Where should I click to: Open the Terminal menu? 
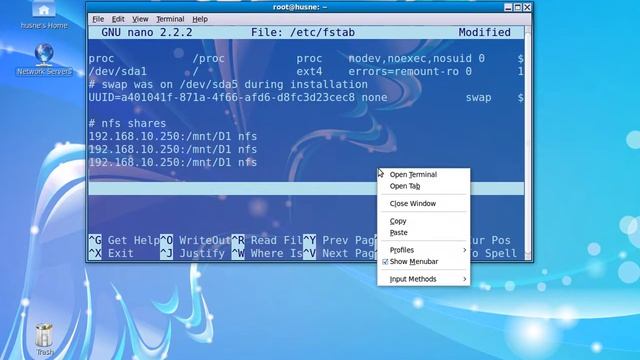(170, 19)
